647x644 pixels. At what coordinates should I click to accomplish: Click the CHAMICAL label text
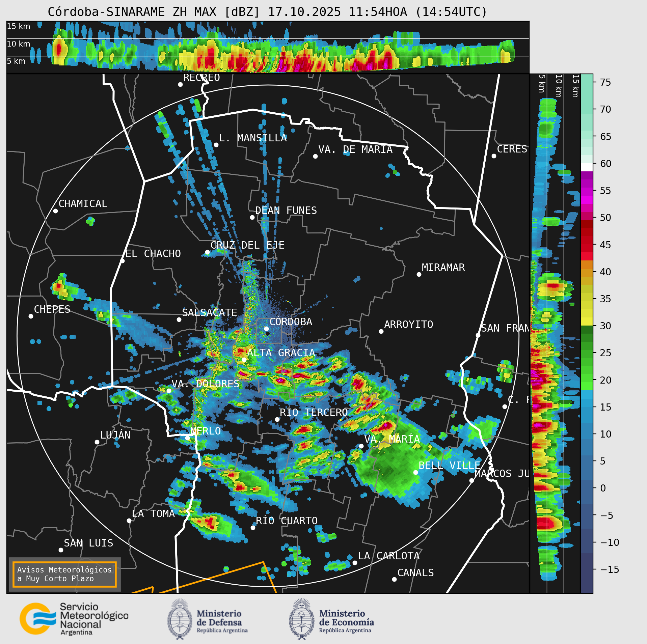tap(83, 204)
